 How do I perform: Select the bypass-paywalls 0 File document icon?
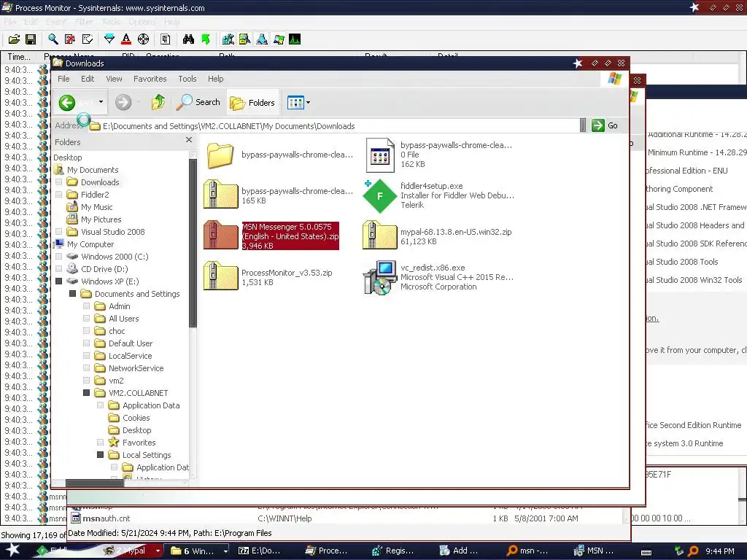click(379, 155)
